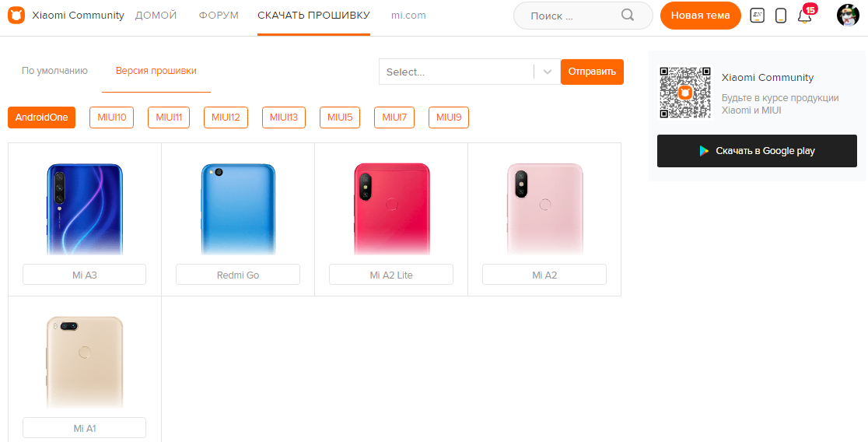Open the ФОРУМ menu item
868x442 pixels.
tap(219, 16)
